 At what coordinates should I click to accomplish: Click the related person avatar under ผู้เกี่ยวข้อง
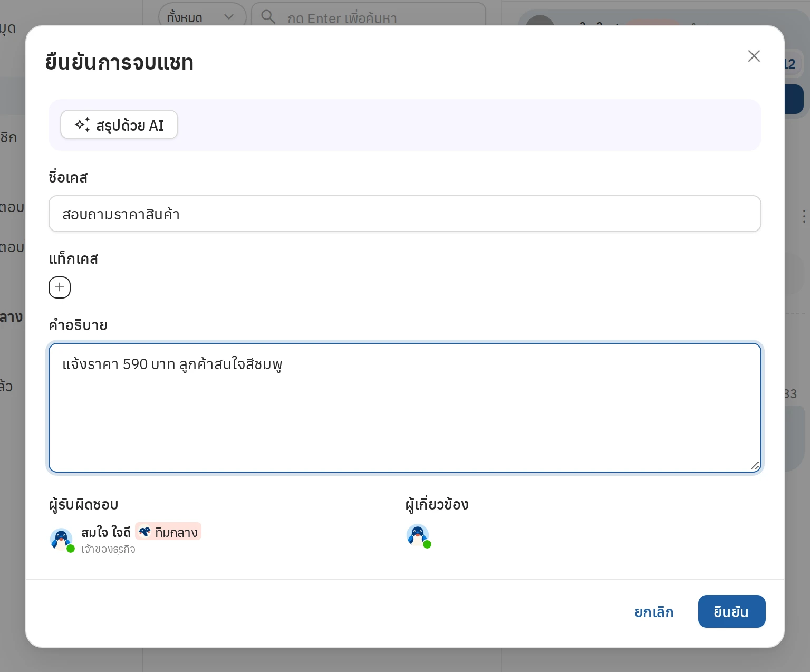[418, 536]
